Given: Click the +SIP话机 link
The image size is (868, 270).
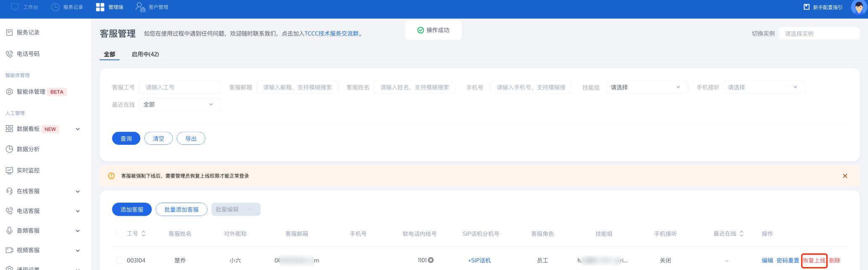Looking at the screenshot, I should (x=480, y=260).
